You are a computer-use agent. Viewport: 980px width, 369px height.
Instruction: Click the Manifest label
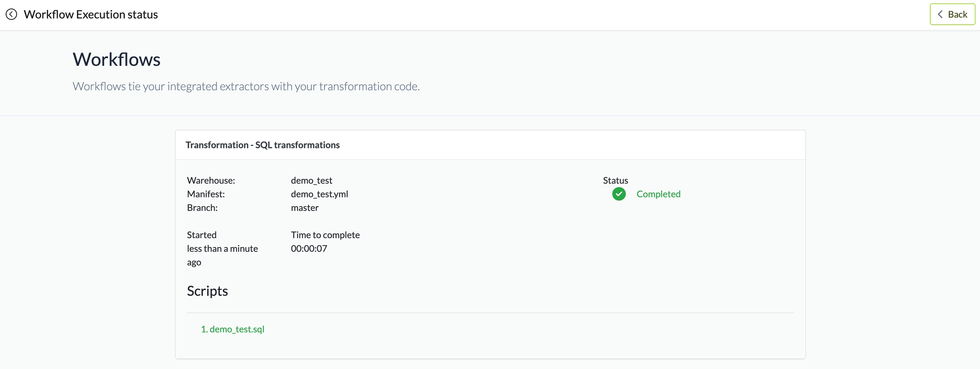(206, 194)
